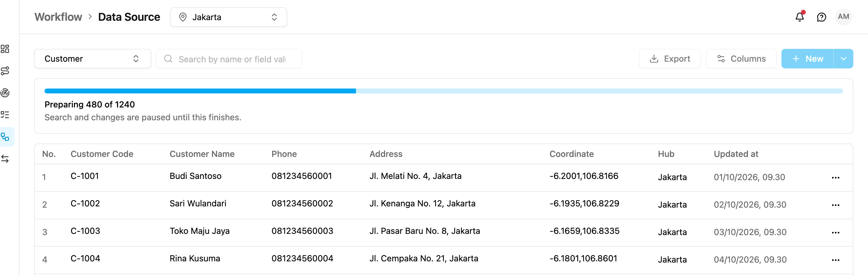Open Customer data type dropdown
The width and height of the screenshot is (868, 276).
(92, 59)
